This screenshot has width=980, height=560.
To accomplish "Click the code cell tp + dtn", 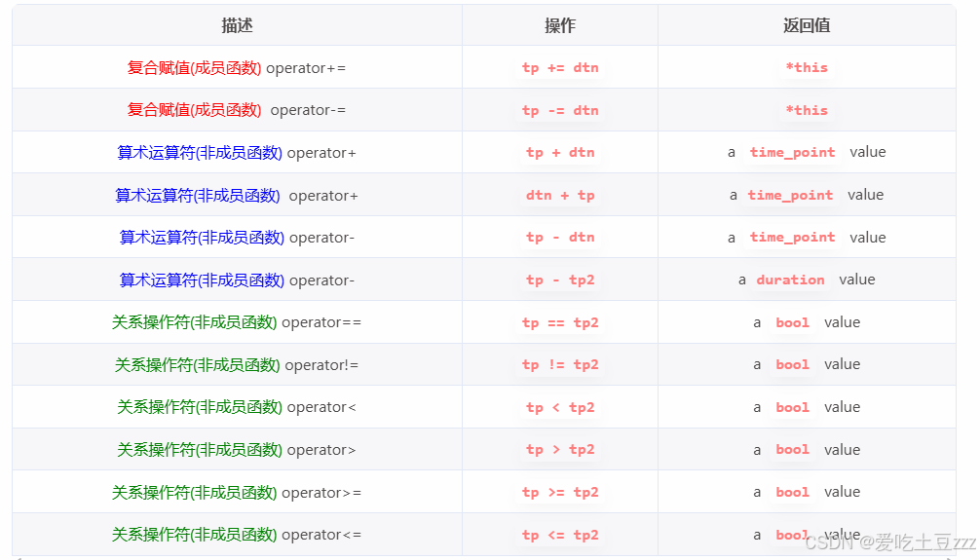I will pos(560,153).
